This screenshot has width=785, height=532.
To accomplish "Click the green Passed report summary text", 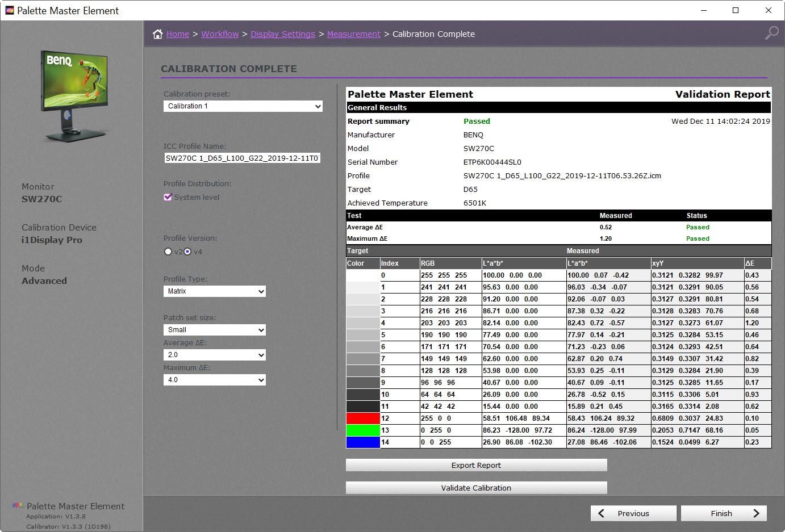I will (477, 121).
